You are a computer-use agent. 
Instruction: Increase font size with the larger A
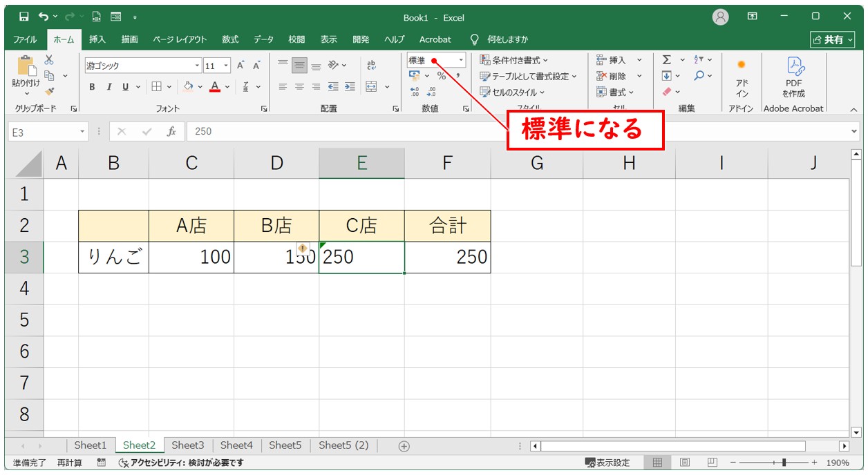pos(240,66)
